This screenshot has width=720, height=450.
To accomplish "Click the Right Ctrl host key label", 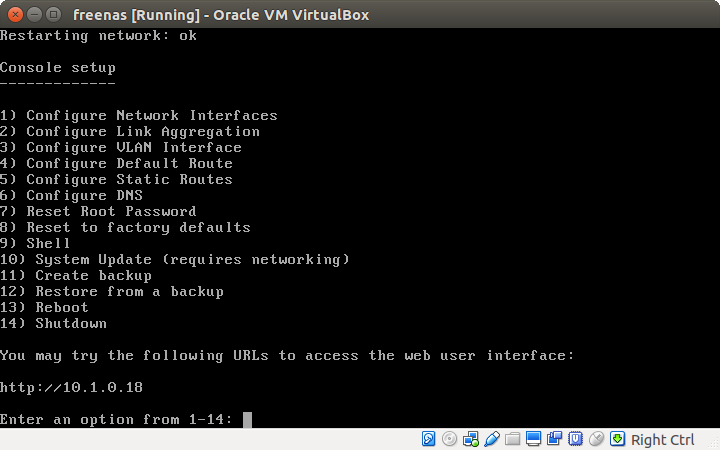I will click(662, 440).
